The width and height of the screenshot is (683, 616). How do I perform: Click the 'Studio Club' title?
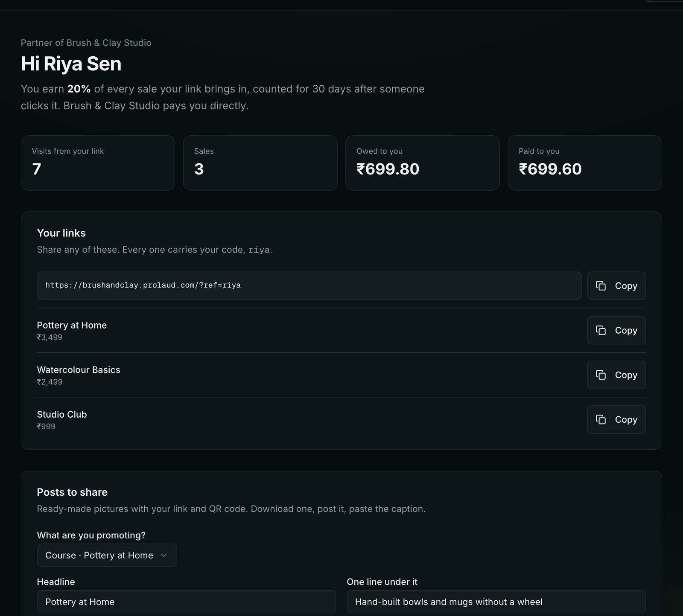click(x=62, y=414)
